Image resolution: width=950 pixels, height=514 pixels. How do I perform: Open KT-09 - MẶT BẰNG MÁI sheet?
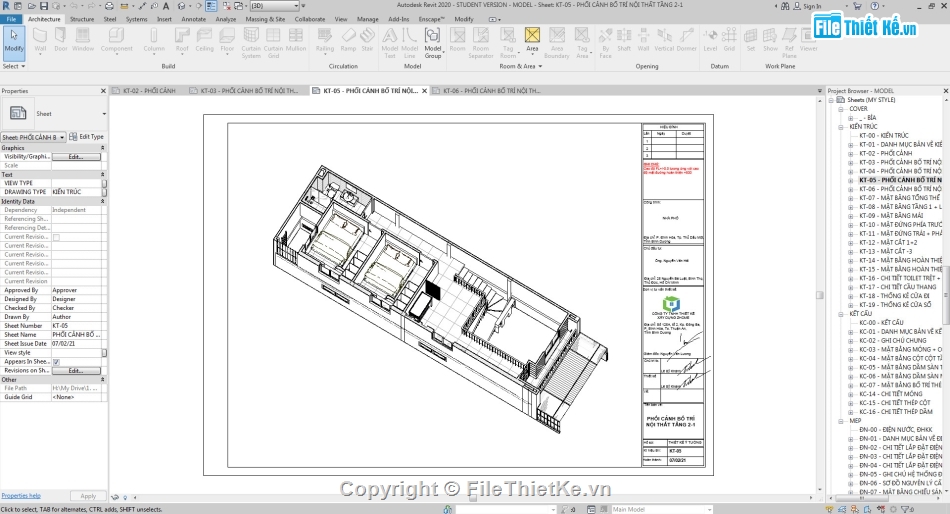[x=891, y=216]
